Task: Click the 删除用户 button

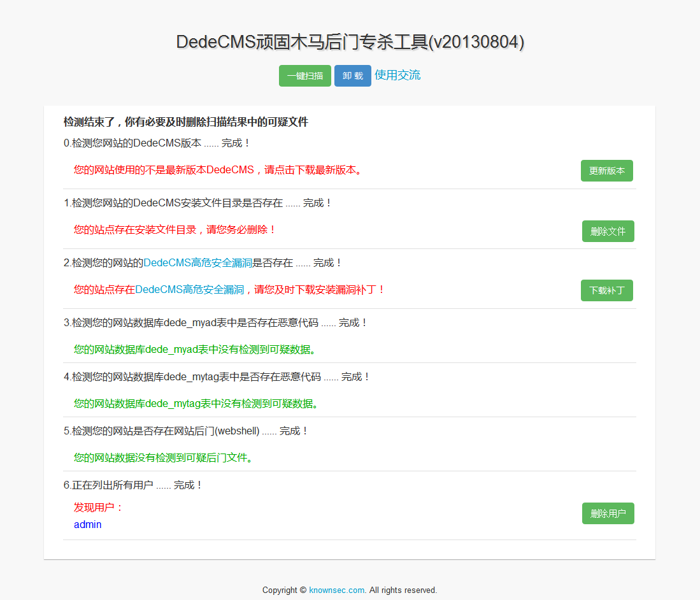Action: [x=608, y=513]
